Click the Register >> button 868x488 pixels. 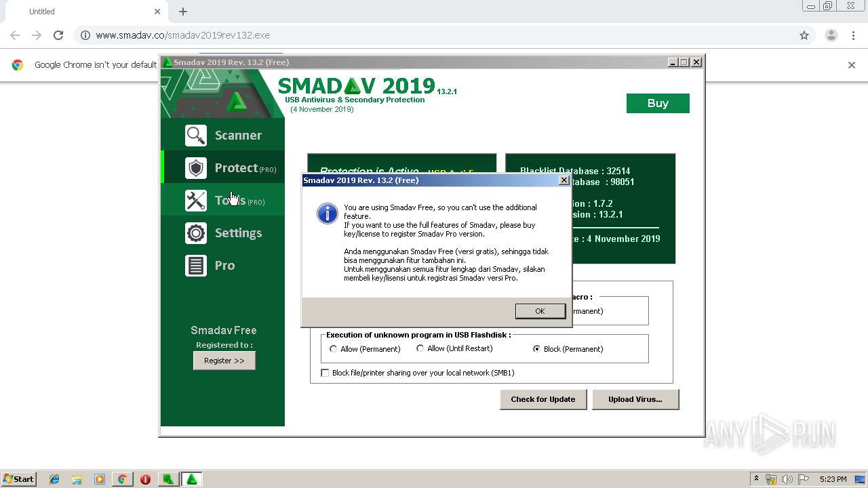[x=224, y=361]
